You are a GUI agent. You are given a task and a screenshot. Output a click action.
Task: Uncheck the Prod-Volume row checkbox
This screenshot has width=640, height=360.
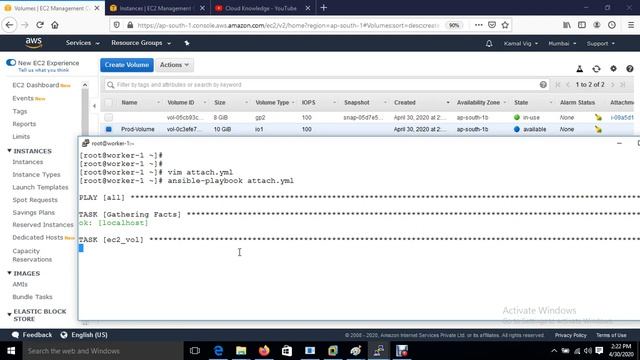coord(109,129)
